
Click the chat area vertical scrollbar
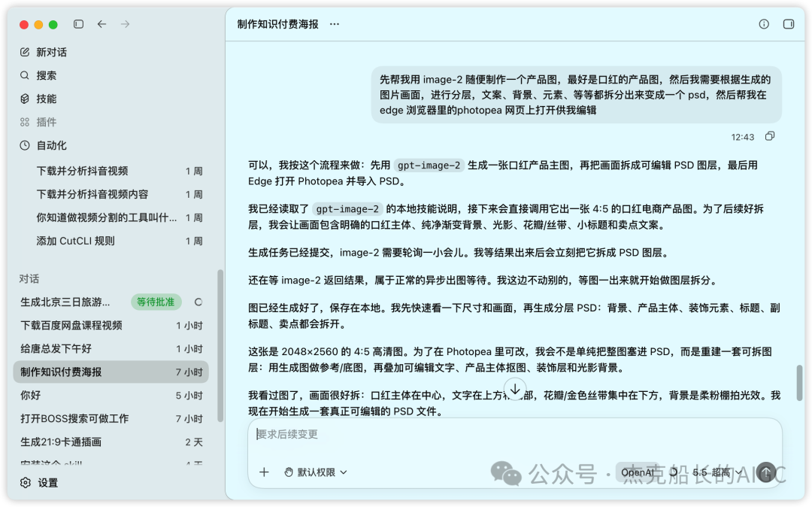[x=799, y=382]
